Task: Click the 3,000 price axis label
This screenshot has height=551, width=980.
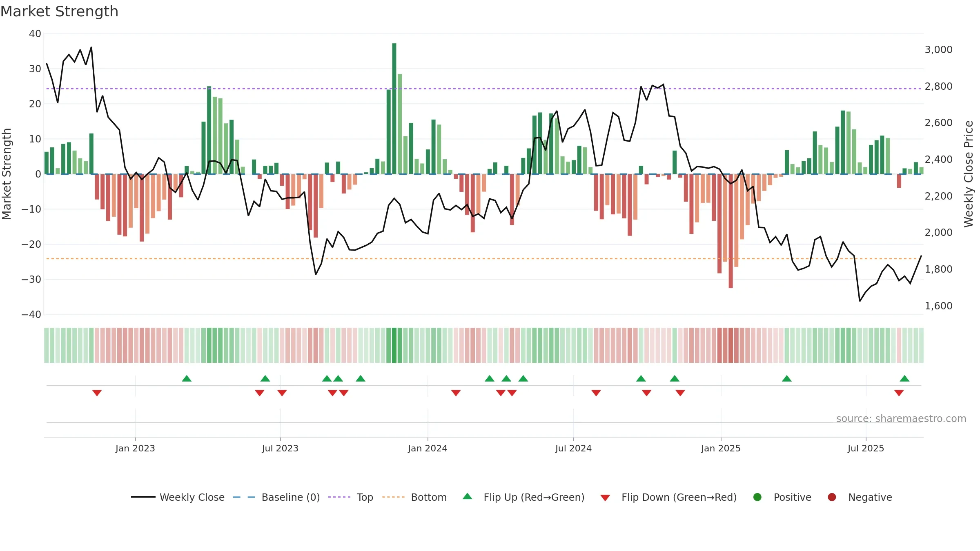Action: click(938, 50)
